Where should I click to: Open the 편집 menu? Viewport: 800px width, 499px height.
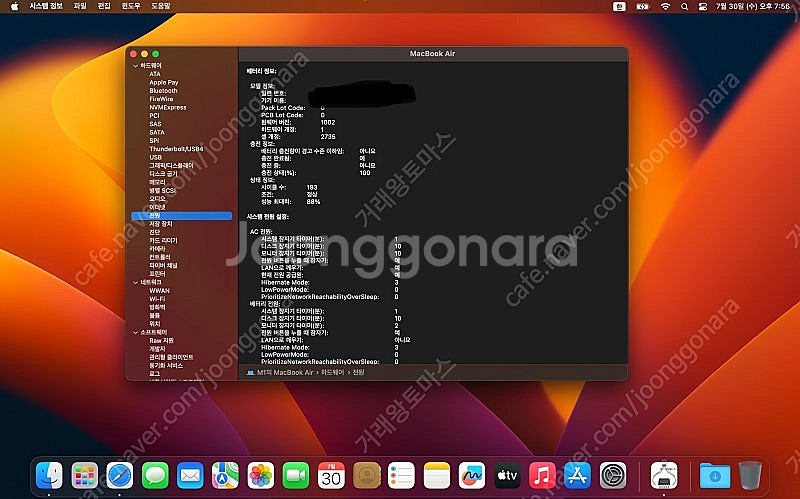(104, 6)
